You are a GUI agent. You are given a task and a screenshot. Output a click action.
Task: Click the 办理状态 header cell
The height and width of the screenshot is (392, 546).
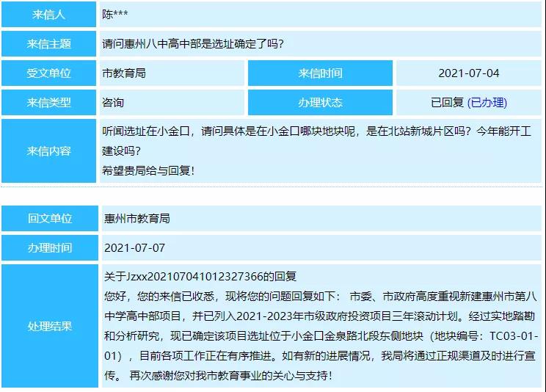coord(320,103)
